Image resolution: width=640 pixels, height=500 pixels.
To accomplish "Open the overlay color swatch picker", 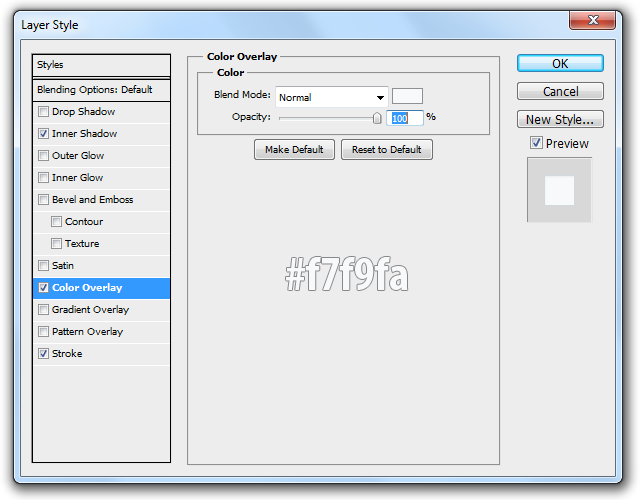I will tap(407, 96).
